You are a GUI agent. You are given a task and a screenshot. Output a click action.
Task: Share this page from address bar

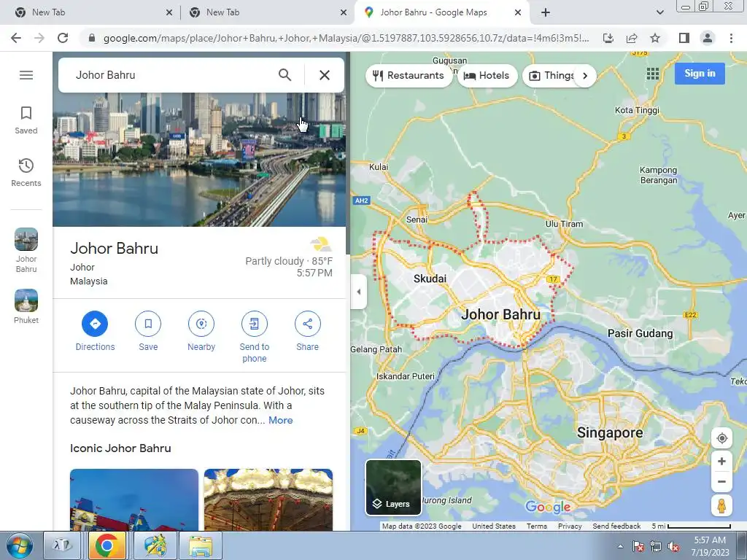(632, 38)
